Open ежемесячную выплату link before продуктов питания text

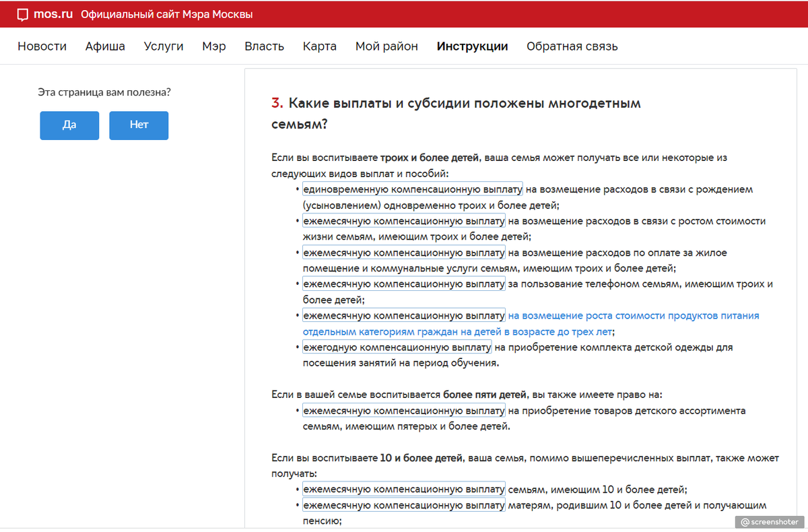(x=403, y=316)
